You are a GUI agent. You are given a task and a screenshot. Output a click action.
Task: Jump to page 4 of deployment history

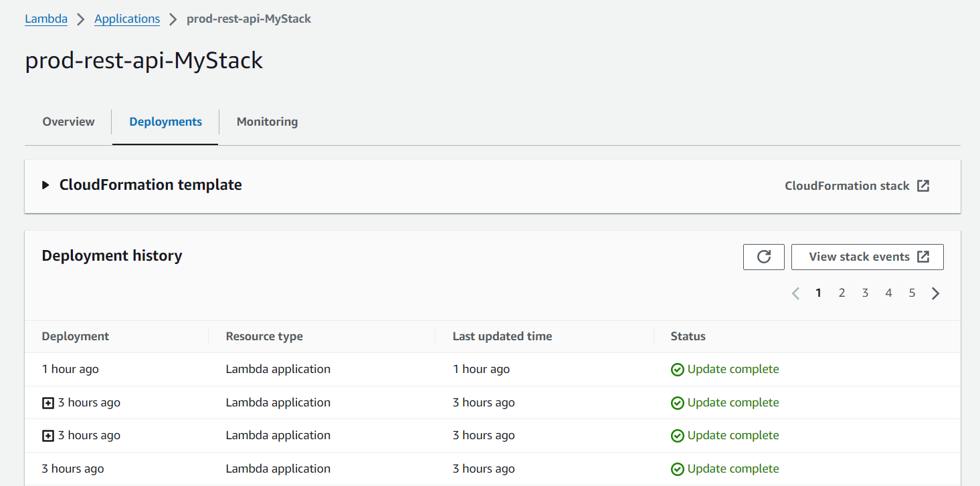888,293
